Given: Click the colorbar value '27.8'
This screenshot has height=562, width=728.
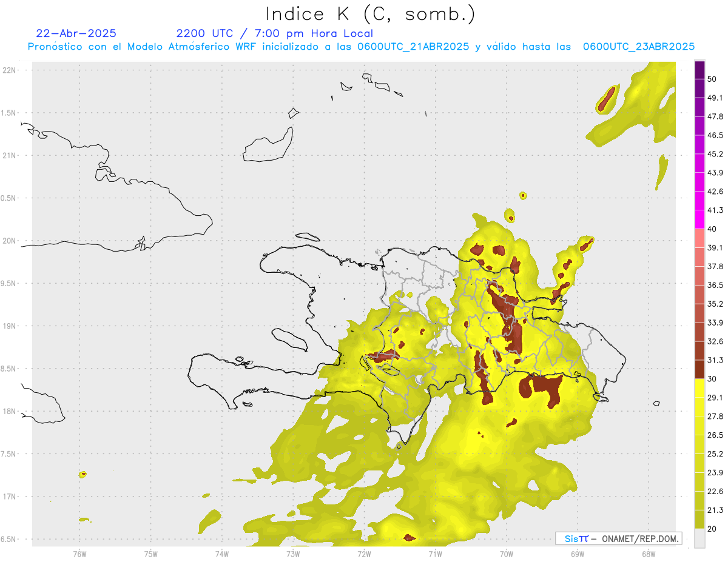Looking at the screenshot, I should point(715,416).
